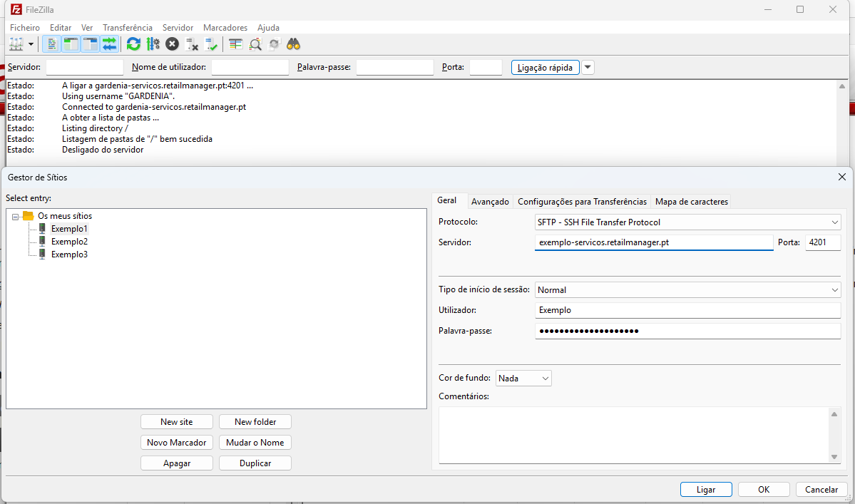
Task: Open the Servidor menu
Action: (178, 27)
